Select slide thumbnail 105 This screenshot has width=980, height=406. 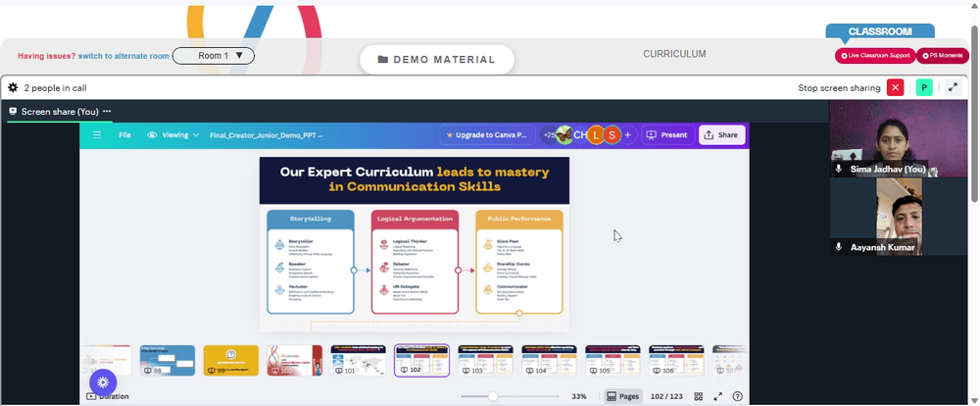tap(612, 360)
